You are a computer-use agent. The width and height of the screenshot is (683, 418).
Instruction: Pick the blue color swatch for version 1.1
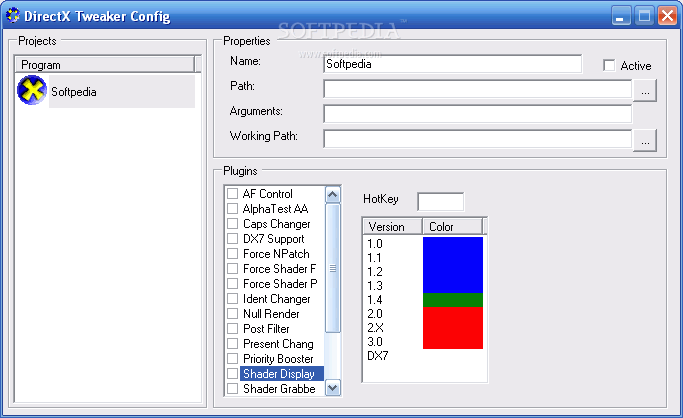453,258
